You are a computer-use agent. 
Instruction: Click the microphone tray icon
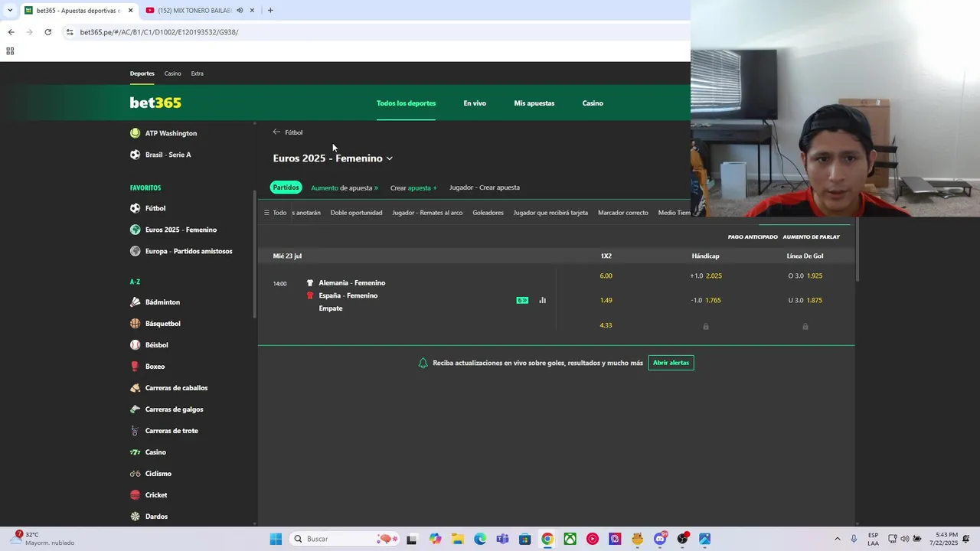click(854, 539)
